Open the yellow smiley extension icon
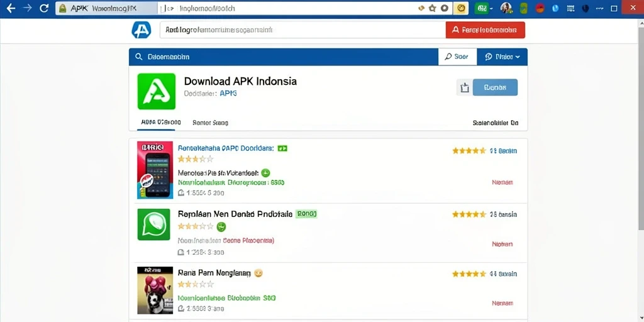644x322 pixels. 461,8
